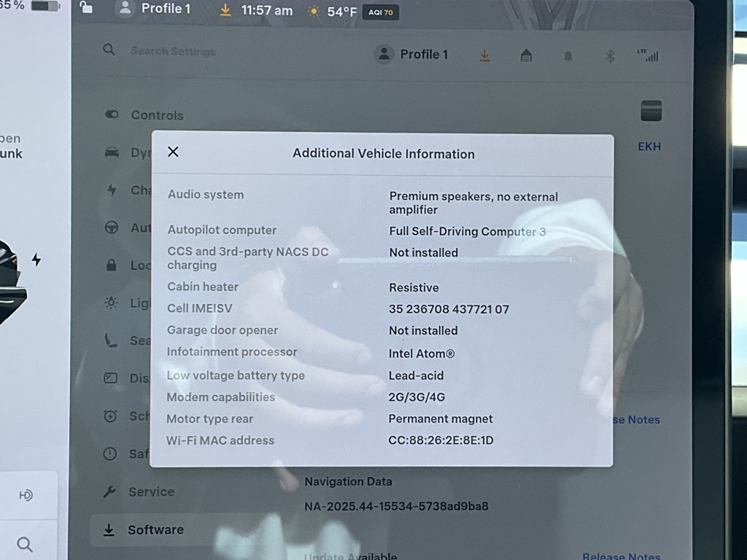Open the software download icon beside the time
Viewport: 747px width, 560px height.
pyautogui.click(x=225, y=10)
